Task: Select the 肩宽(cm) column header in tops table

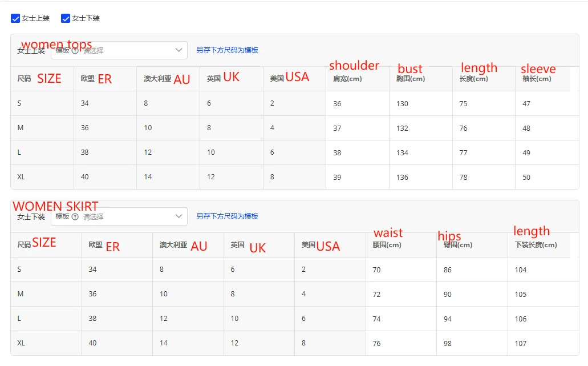Action: [347, 79]
